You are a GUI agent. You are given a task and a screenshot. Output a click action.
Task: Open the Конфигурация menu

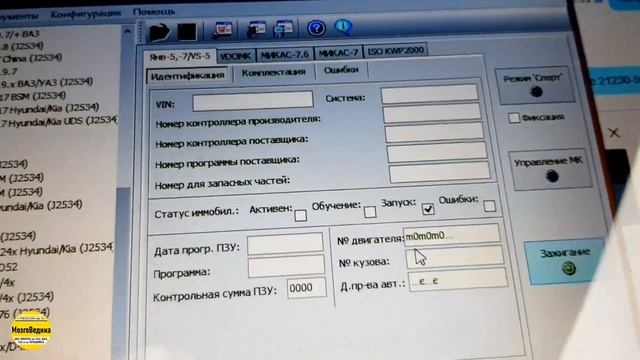pos(86,14)
